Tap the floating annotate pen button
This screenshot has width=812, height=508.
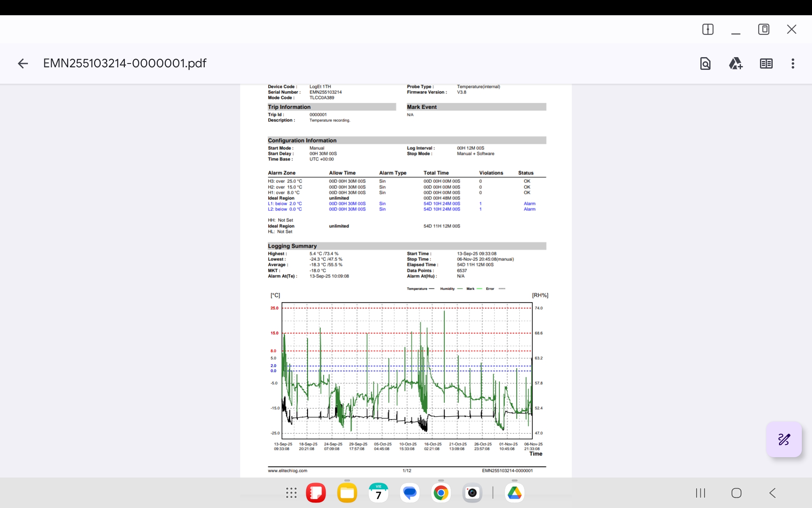point(784,439)
